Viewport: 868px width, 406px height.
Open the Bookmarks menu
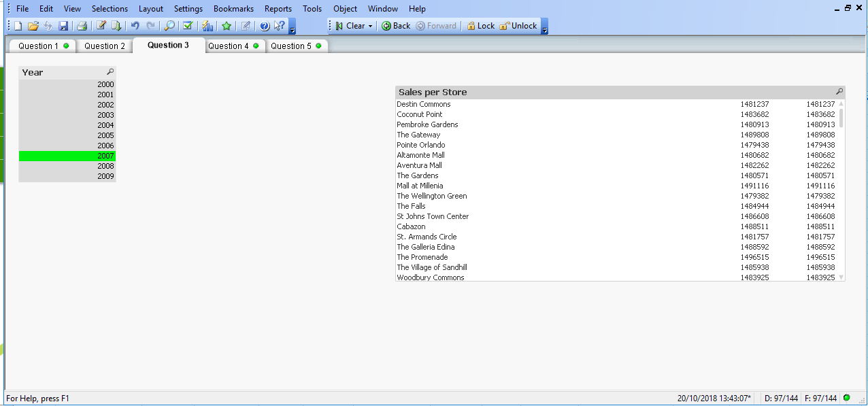tap(233, 8)
